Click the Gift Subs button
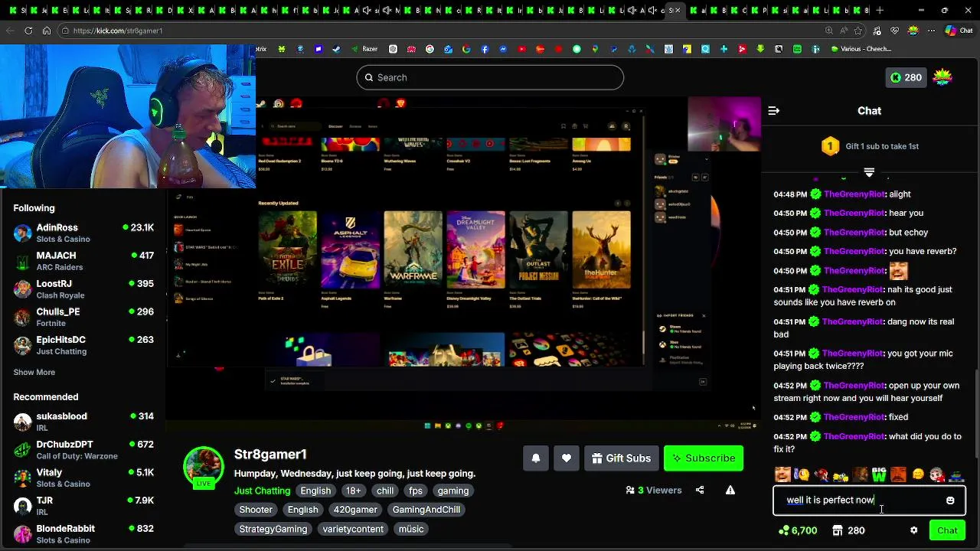This screenshot has height=551, width=980. 621,458
